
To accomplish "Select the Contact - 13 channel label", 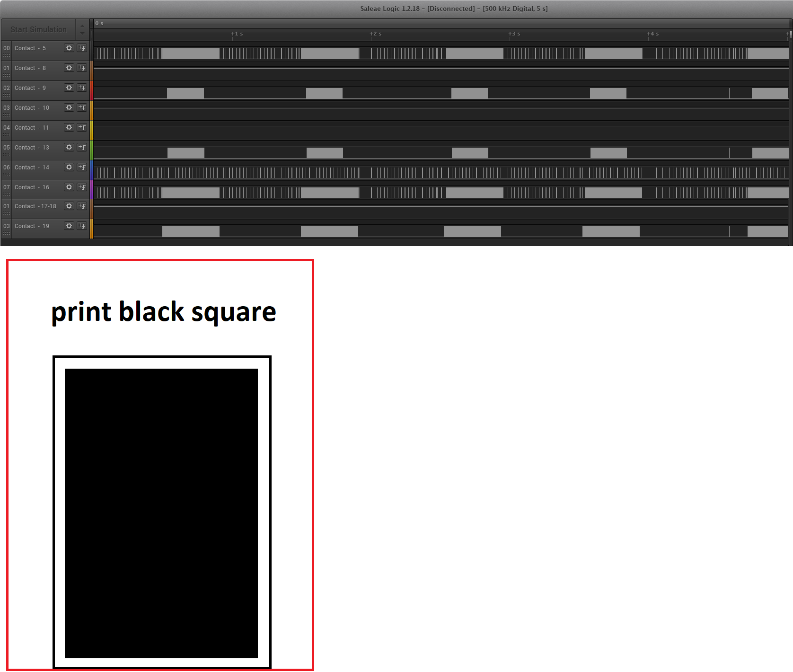I will click(32, 148).
